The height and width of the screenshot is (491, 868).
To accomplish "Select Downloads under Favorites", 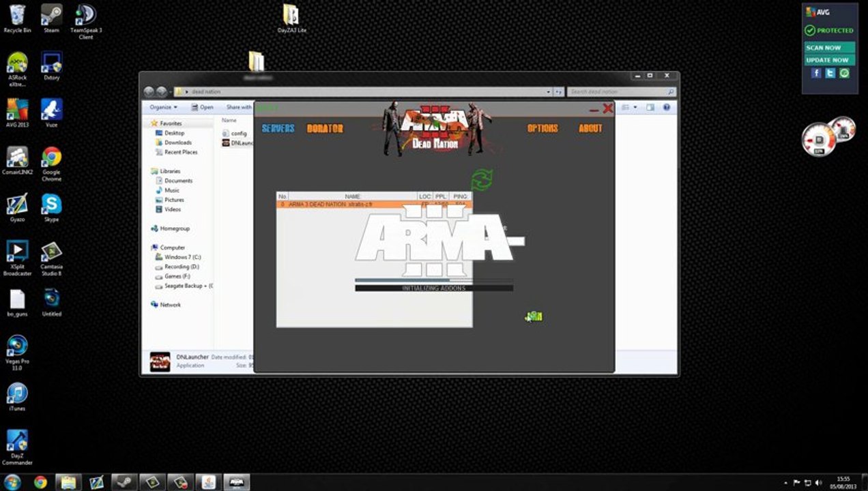I will 177,143.
